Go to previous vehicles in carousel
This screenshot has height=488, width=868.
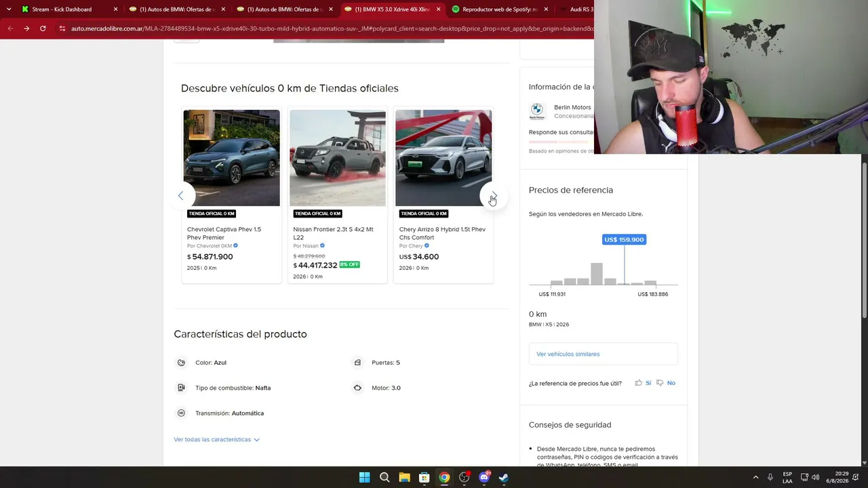tap(181, 196)
